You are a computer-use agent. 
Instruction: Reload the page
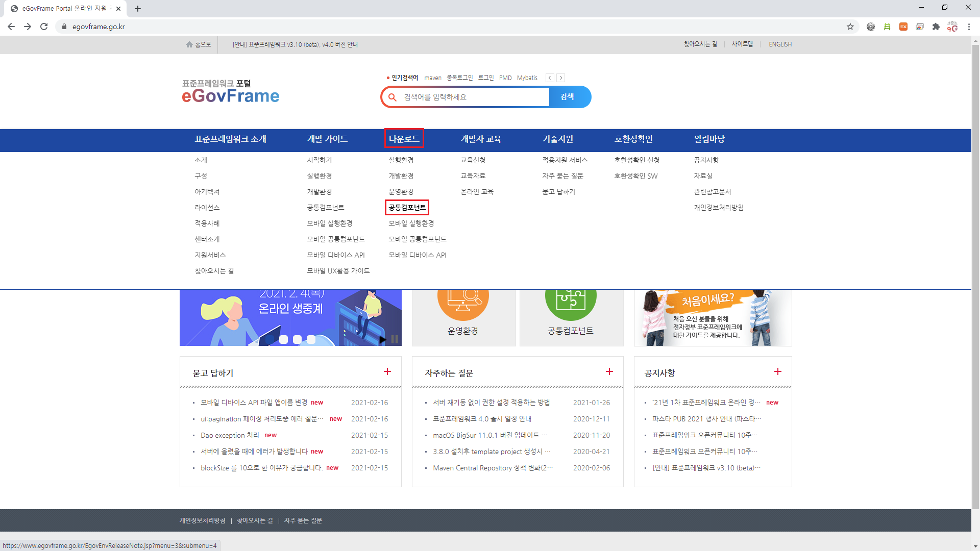44,27
